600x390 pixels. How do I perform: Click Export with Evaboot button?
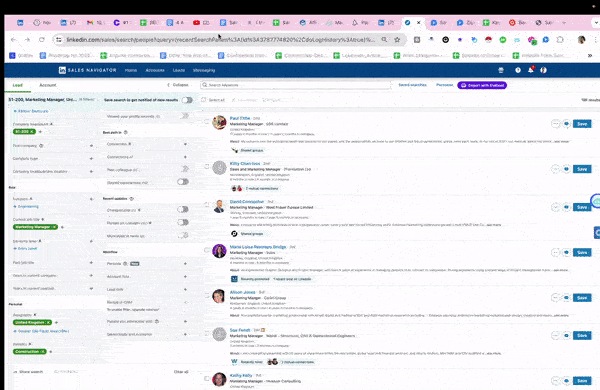(482, 85)
